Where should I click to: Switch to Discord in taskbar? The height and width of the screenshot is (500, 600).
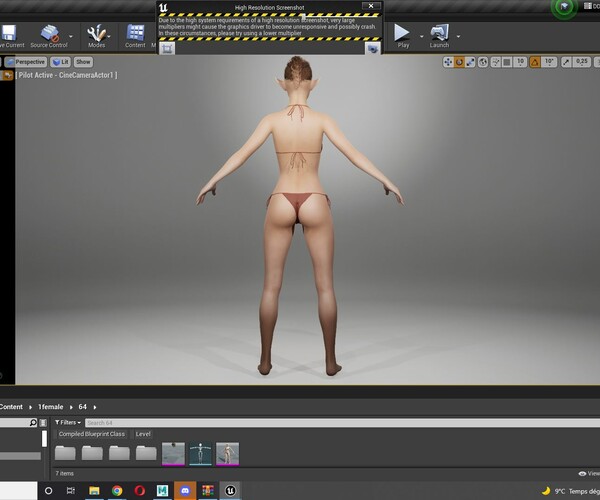[x=185, y=490]
